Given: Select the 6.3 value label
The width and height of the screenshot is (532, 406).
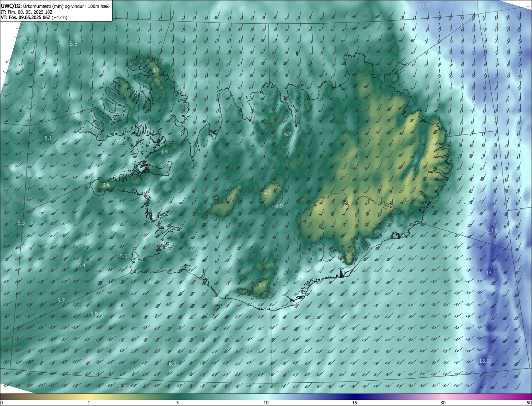Looking at the screenshot, I should (x=172, y=364).
